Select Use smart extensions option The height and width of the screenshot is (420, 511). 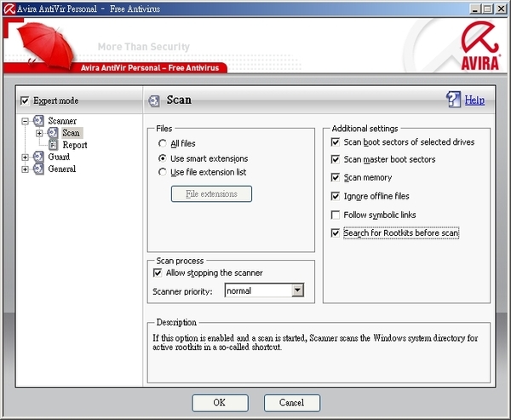coord(163,158)
